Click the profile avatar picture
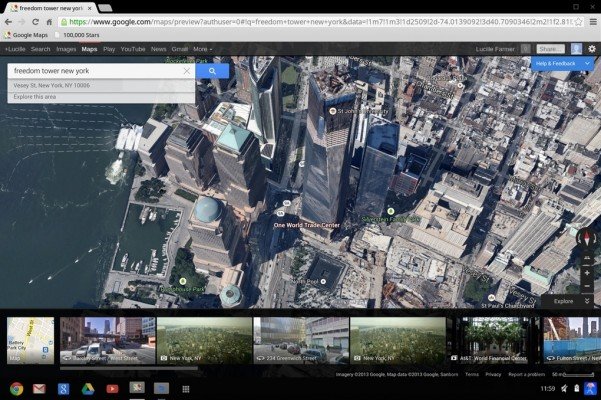 pyautogui.click(x=576, y=49)
